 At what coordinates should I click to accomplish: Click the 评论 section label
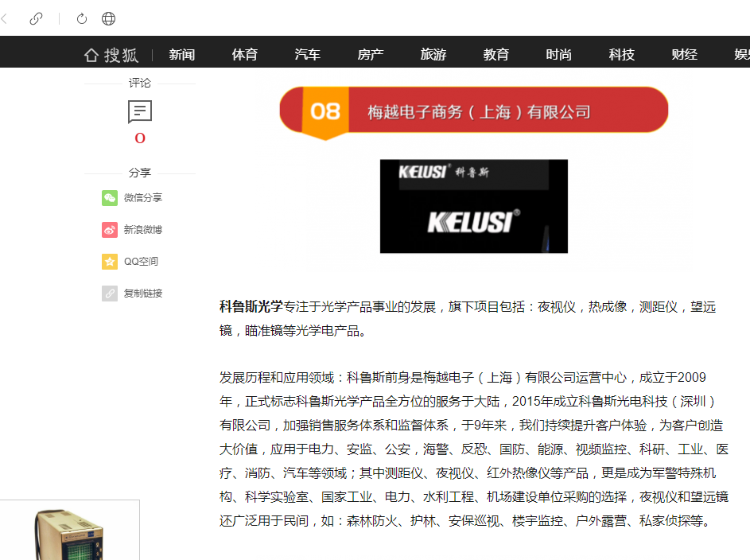click(x=140, y=84)
